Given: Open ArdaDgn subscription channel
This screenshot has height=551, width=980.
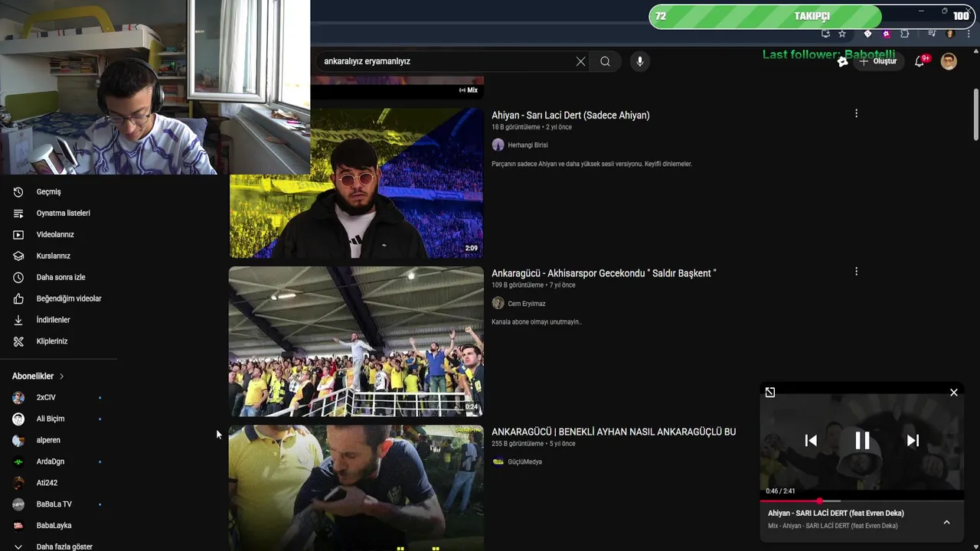Looking at the screenshot, I should [51, 461].
